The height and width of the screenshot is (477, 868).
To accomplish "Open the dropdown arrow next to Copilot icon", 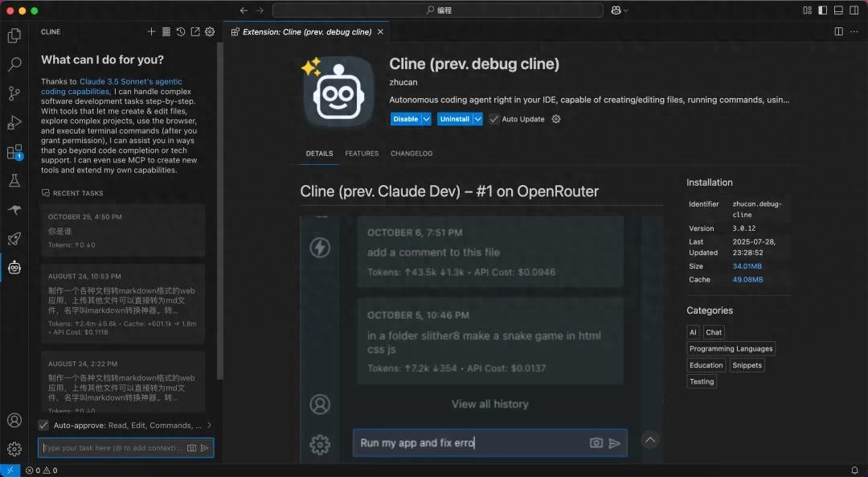I will coord(625,10).
